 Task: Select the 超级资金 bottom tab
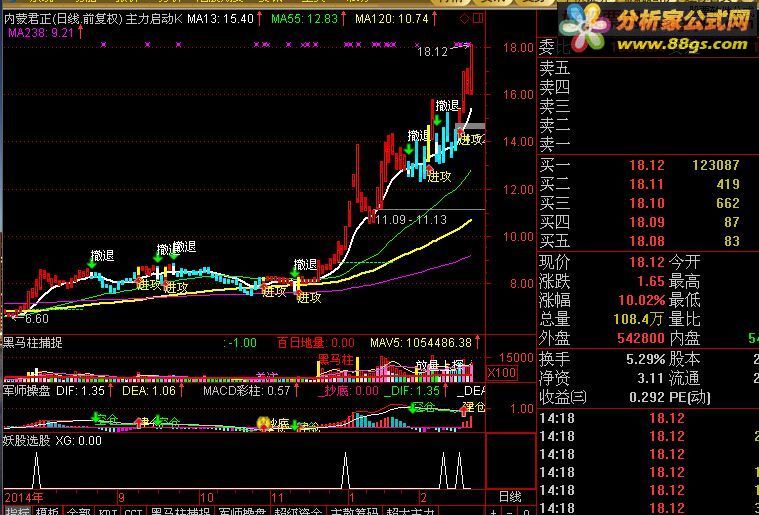coord(298,511)
